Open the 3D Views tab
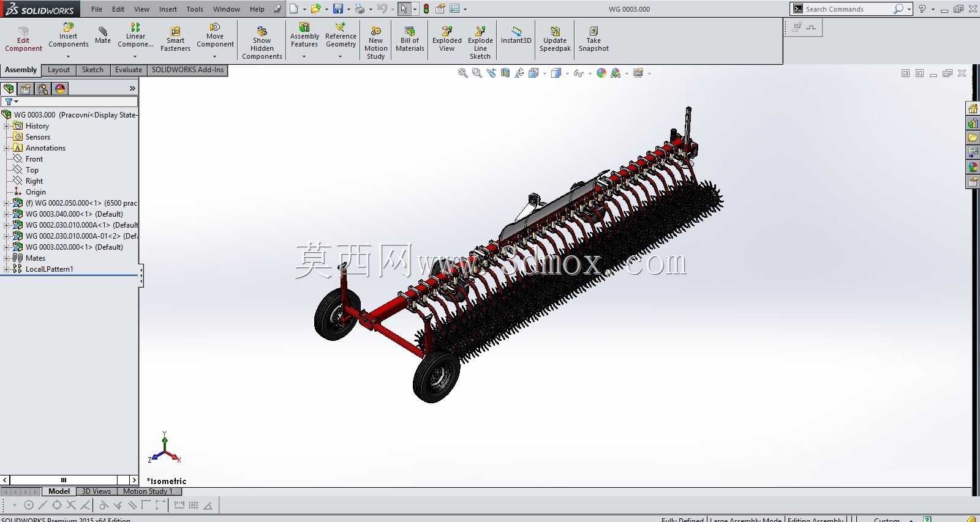This screenshot has height=522, width=980. 97,491
